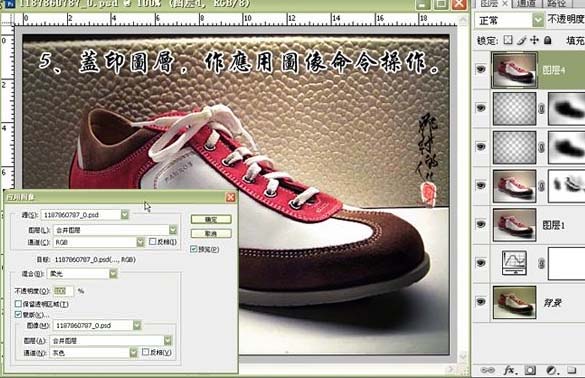Hide the third layer from the top

[x=481, y=147]
